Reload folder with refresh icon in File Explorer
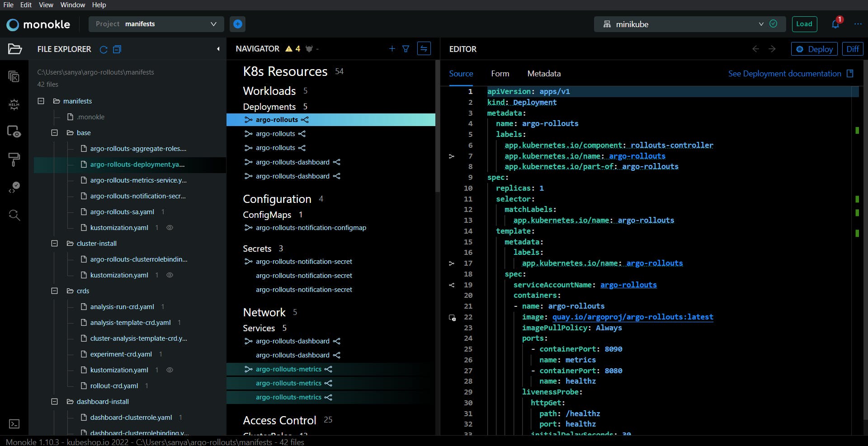This screenshot has height=446, width=868. point(104,49)
